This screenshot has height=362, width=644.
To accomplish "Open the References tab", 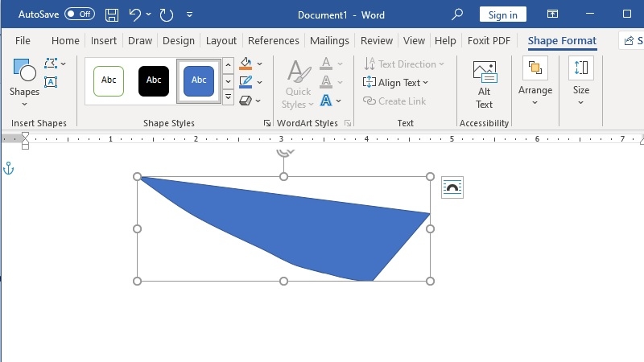I will (274, 41).
